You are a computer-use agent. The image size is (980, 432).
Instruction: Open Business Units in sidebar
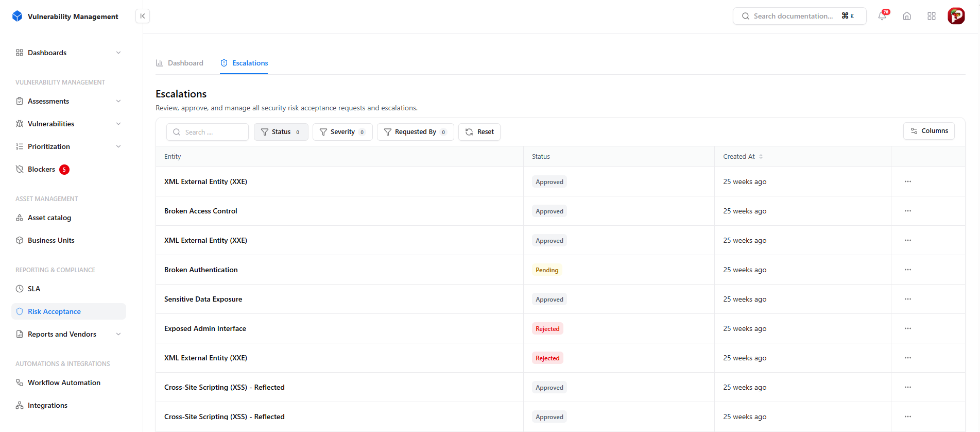[68, 240]
